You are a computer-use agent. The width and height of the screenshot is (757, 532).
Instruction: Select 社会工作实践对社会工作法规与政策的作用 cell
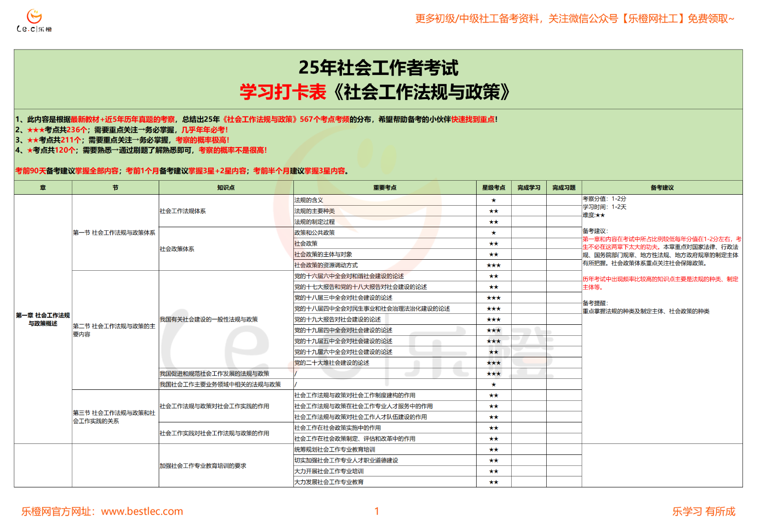[226, 433]
